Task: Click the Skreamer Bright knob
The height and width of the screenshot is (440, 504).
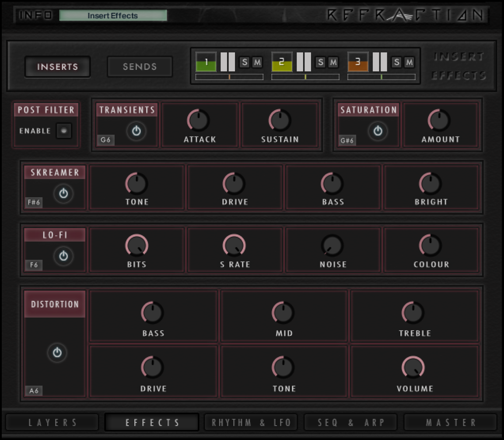Action: (430, 184)
